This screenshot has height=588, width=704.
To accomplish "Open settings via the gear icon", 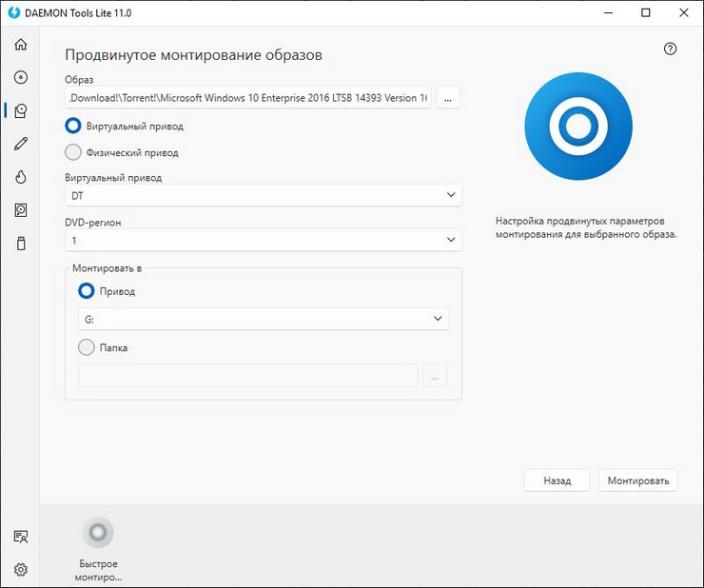I will [x=20, y=570].
